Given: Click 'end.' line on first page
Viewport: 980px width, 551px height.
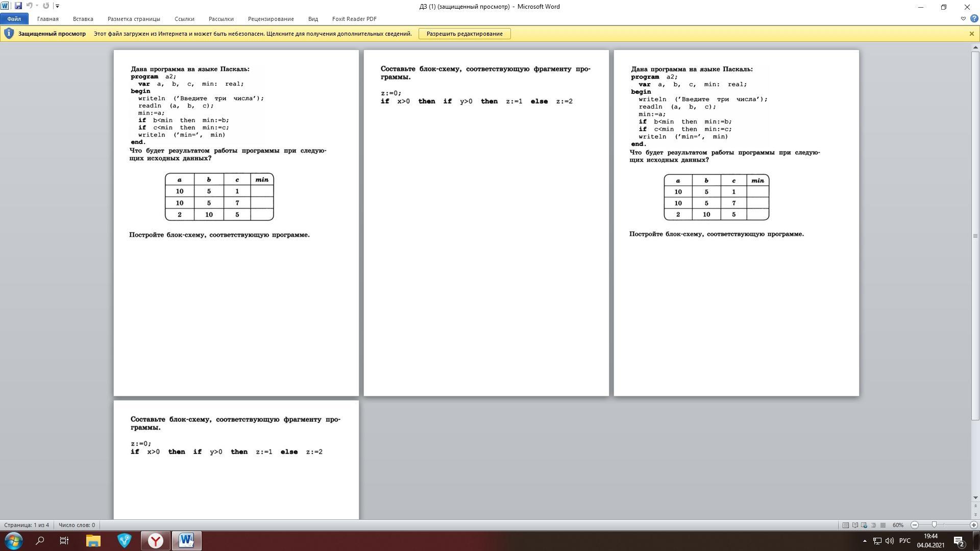Looking at the screenshot, I should click(x=138, y=142).
